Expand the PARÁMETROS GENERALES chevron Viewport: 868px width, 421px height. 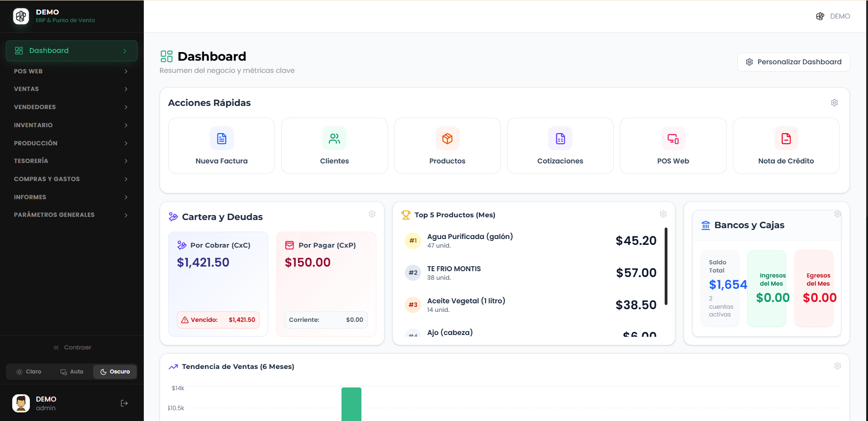pyautogui.click(x=126, y=215)
